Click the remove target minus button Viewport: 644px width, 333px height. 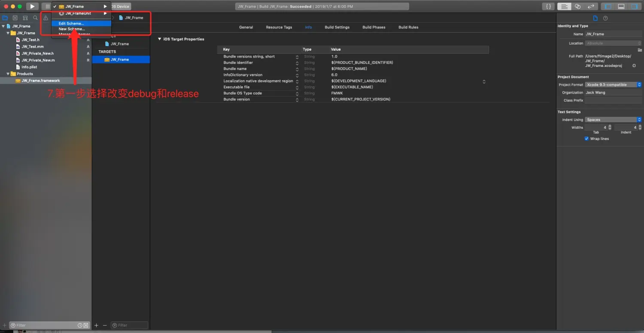click(x=105, y=325)
